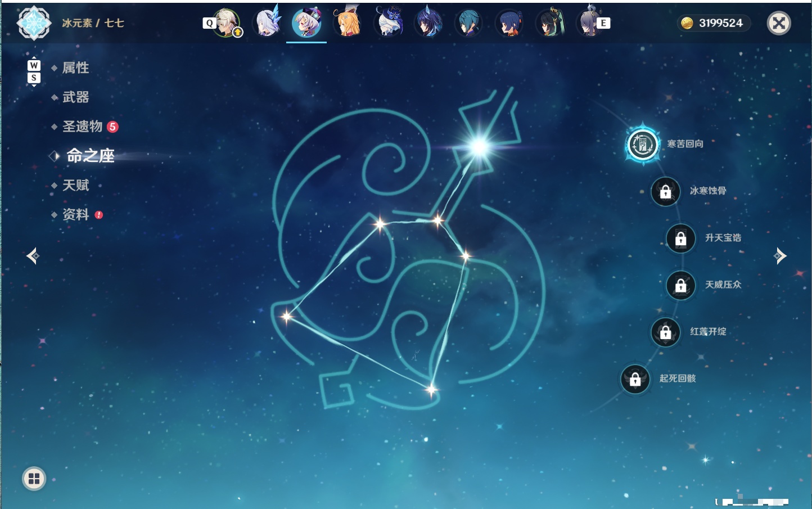Click the 寒苦回向 constellation label
Screen dimensions: 812x509
click(685, 144)
